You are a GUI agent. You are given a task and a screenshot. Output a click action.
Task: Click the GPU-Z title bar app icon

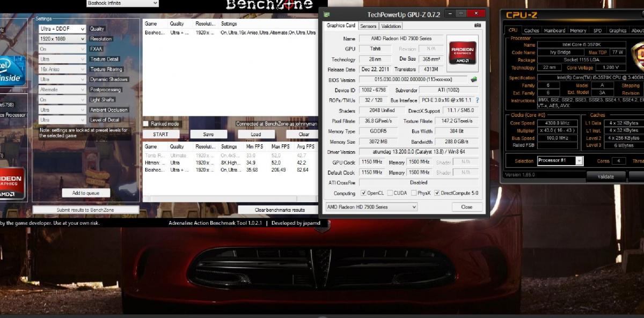[x=327, y=14]
